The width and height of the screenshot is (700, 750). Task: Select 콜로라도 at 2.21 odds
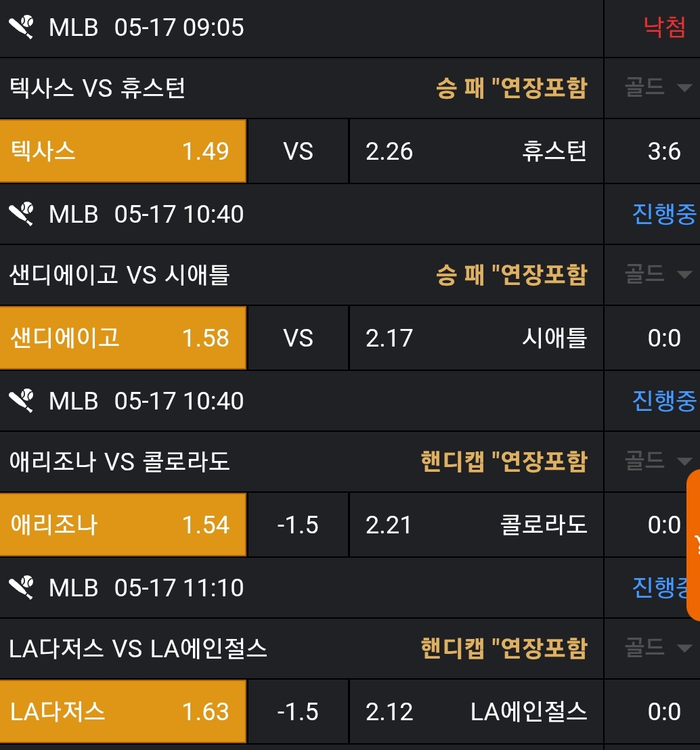[476, 525]
